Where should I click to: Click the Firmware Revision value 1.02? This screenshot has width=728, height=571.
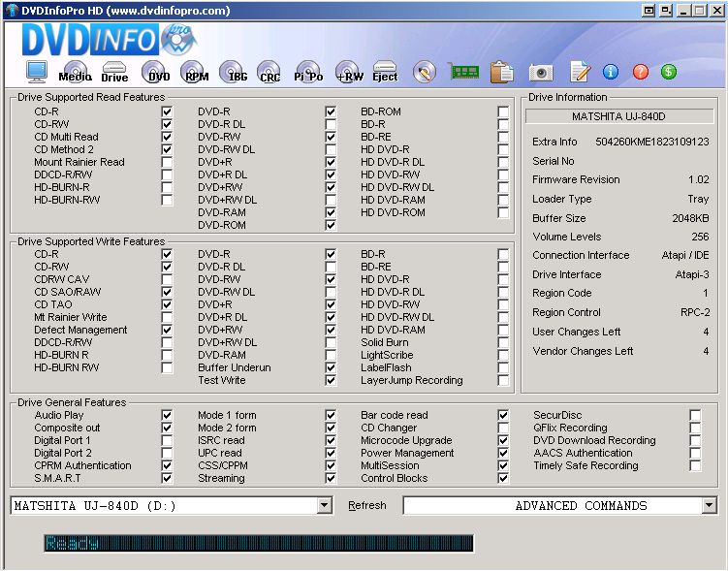[699, 179]
